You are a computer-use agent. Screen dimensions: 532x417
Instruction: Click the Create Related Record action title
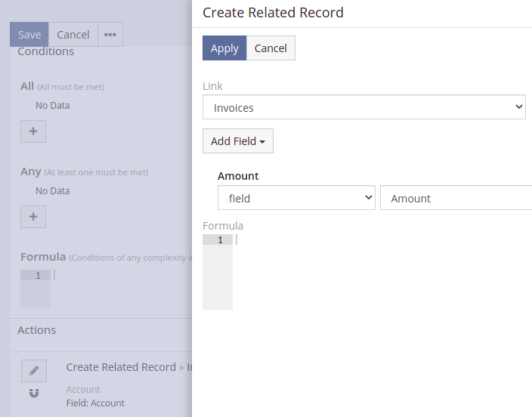tap(121, 367)
